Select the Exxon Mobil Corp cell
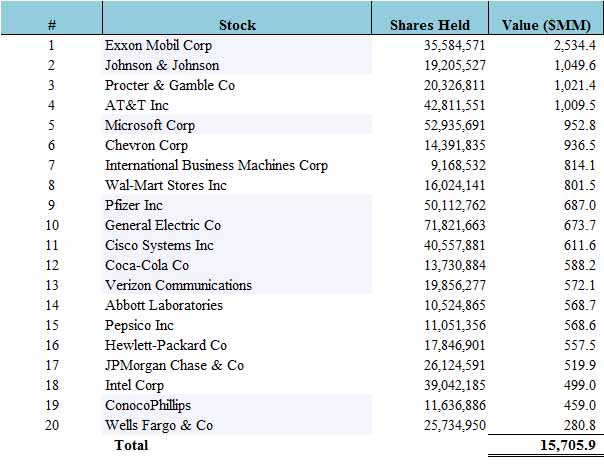The height and width of the screenshot is (466, 604). point(155,45)
